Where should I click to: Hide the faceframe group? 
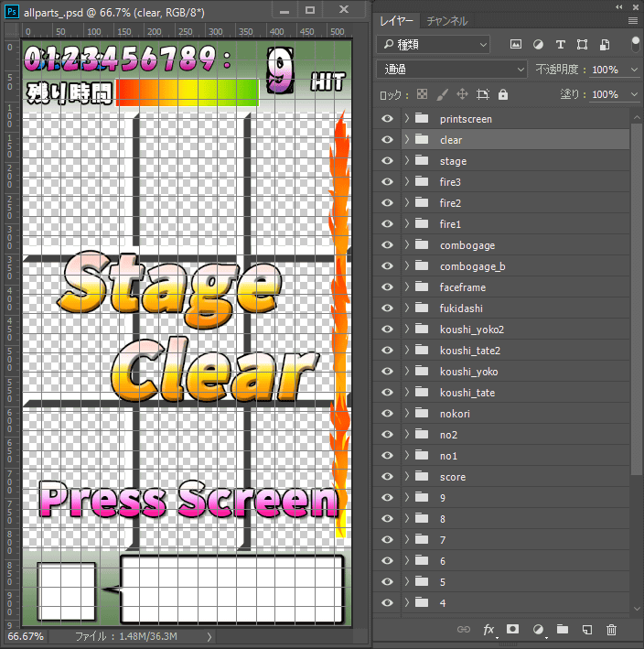click(387, 287)
